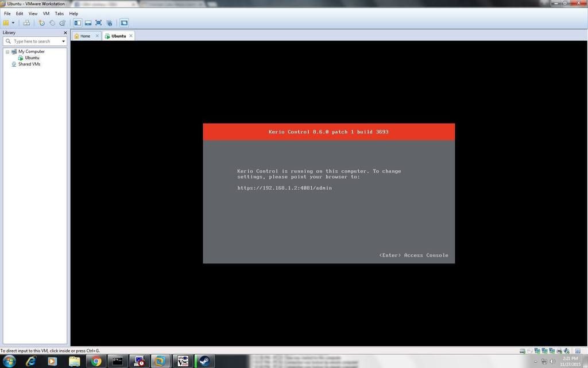
Task: Open the View menu
Action: 33,14
